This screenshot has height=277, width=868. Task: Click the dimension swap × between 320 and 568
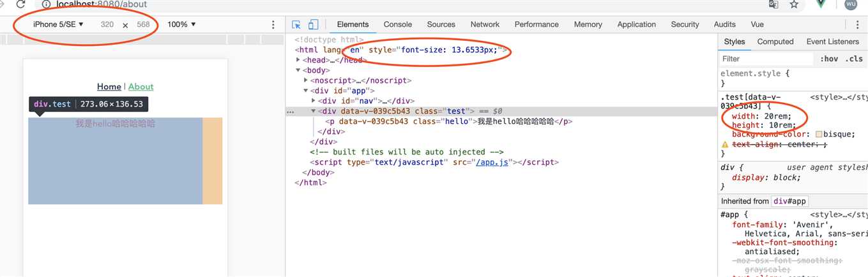coord(125,25)
